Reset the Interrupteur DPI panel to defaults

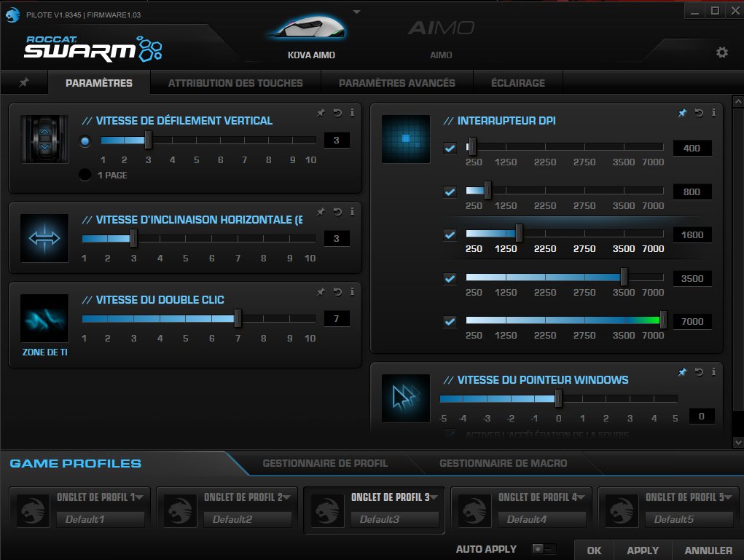tap(699, 112)
